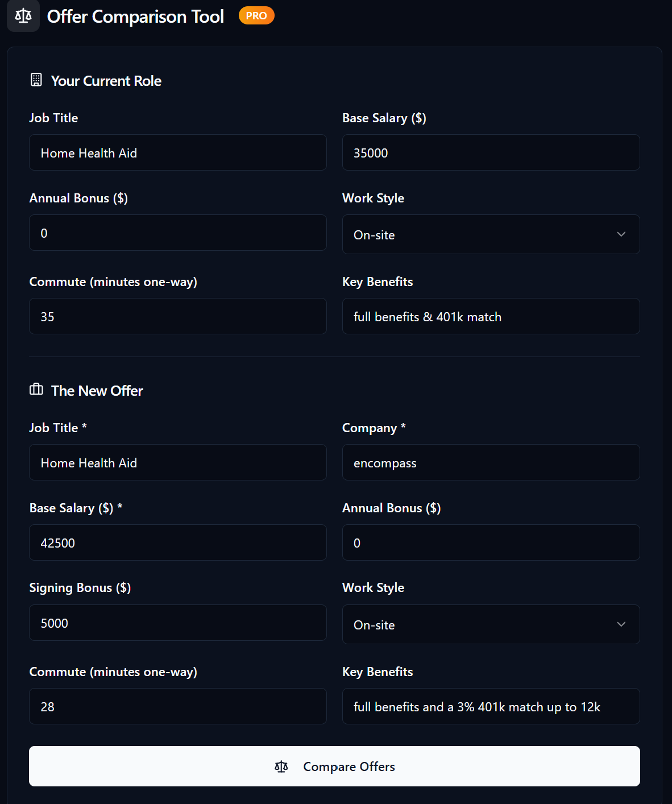Click the orange PRO badge
672x804 pixels.
[256, 15]
